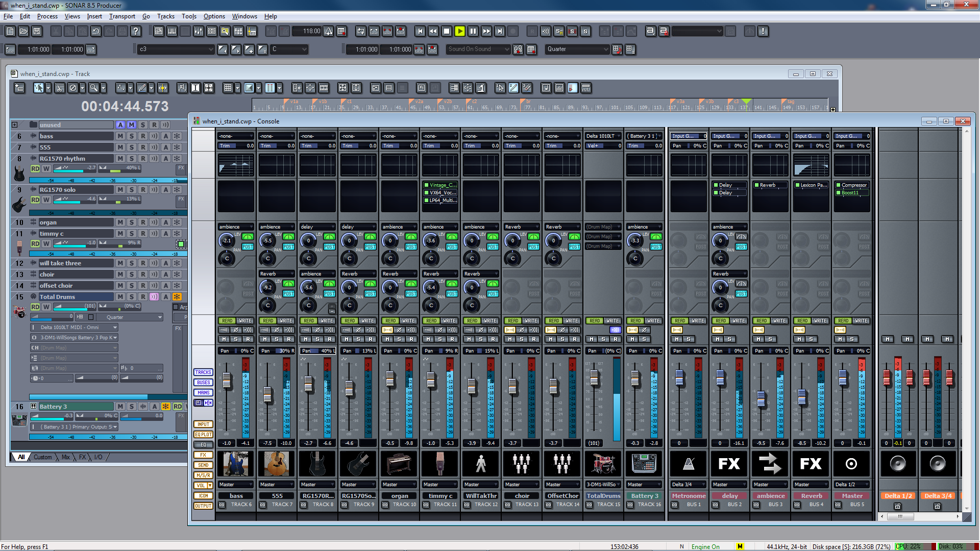Switch to the I/O tab in Track view

(x=98, y=457)
